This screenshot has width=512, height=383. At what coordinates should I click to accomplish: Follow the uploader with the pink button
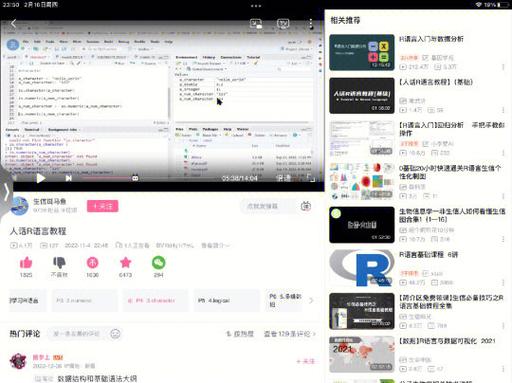pyautogui.click(x=103, y=206)
